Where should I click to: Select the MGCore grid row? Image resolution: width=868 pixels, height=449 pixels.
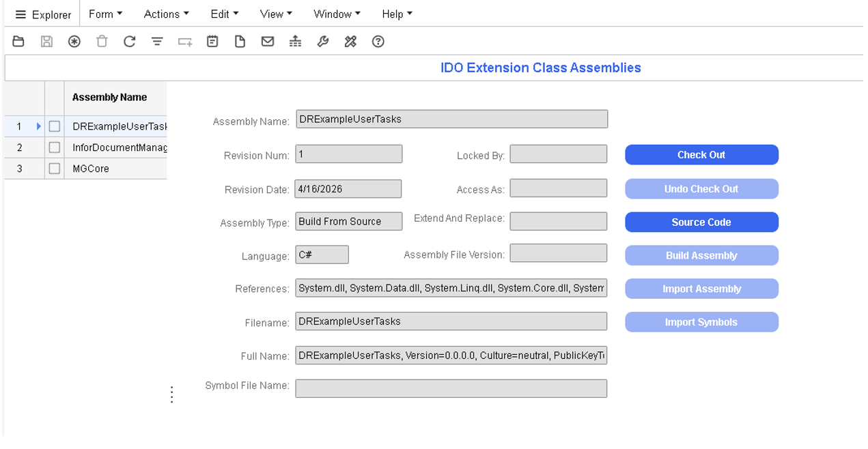(x=85, y=169)
